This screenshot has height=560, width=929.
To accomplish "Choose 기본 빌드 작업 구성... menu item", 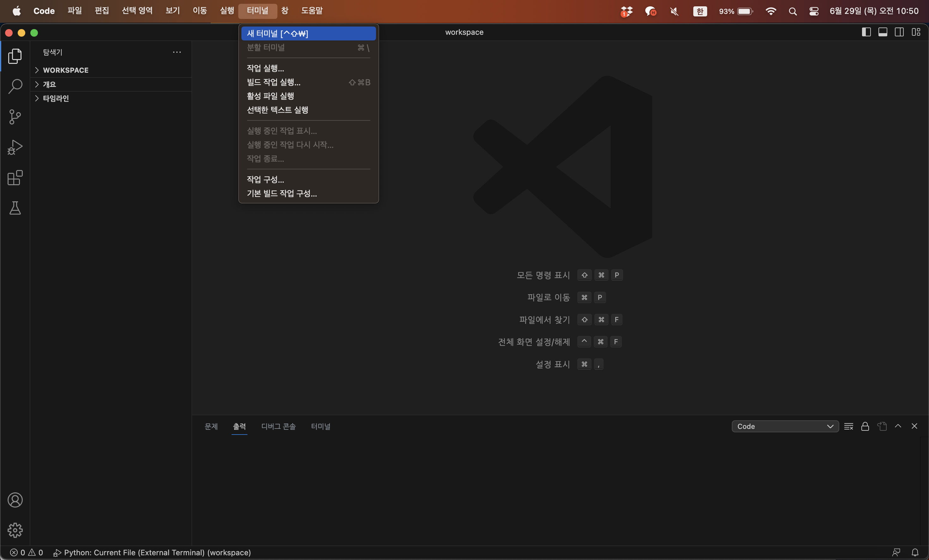I will click(x=308, y=193).
